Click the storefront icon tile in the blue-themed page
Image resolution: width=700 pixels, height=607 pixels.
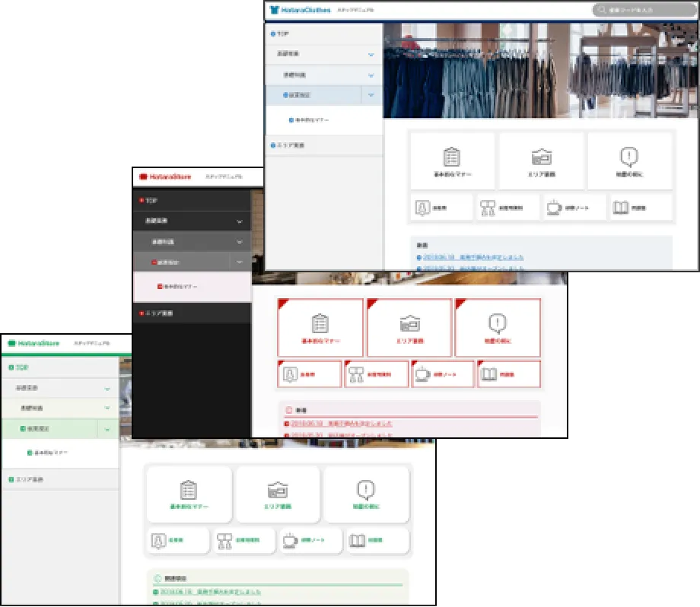click(x=541, y=157)
